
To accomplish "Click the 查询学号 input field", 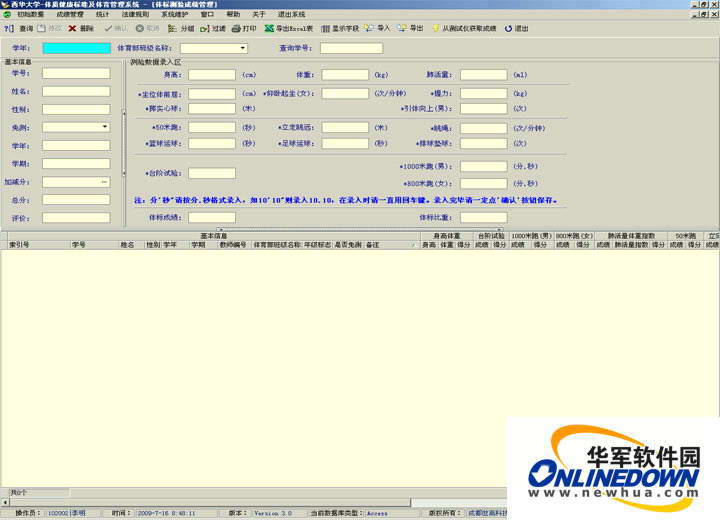I will pyautogui.click(x=351, y=48).
